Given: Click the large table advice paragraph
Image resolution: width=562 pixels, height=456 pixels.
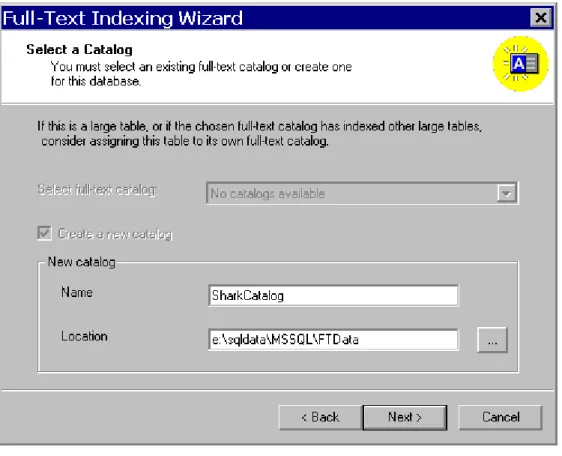Looking at the screenshot, I should pyautogui.click(x=259, y=134).
